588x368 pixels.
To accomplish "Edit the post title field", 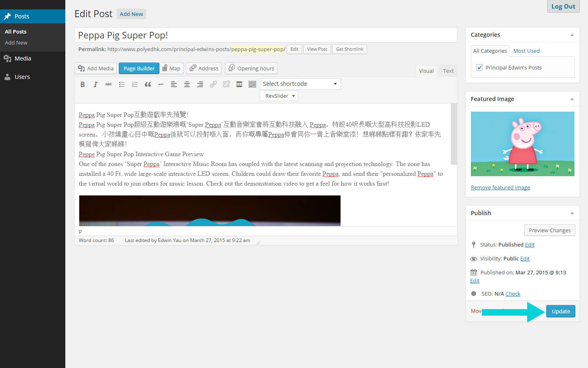I will click(265, 35).
